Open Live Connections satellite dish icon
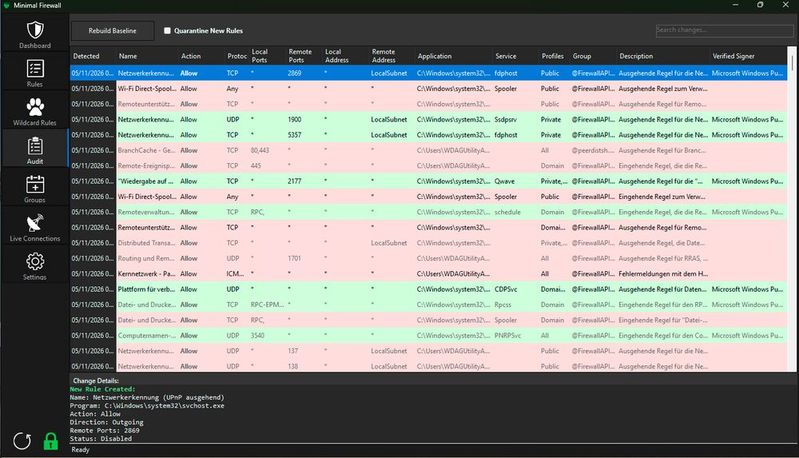The image size is (799, 458). pyautogui.click(x=35, y=223)
